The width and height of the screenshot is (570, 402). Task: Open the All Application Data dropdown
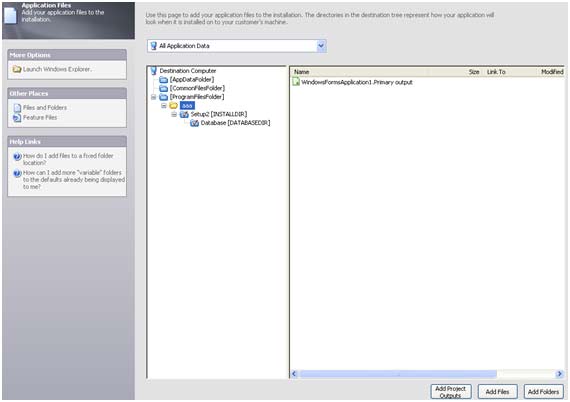(x=321, y=46)
